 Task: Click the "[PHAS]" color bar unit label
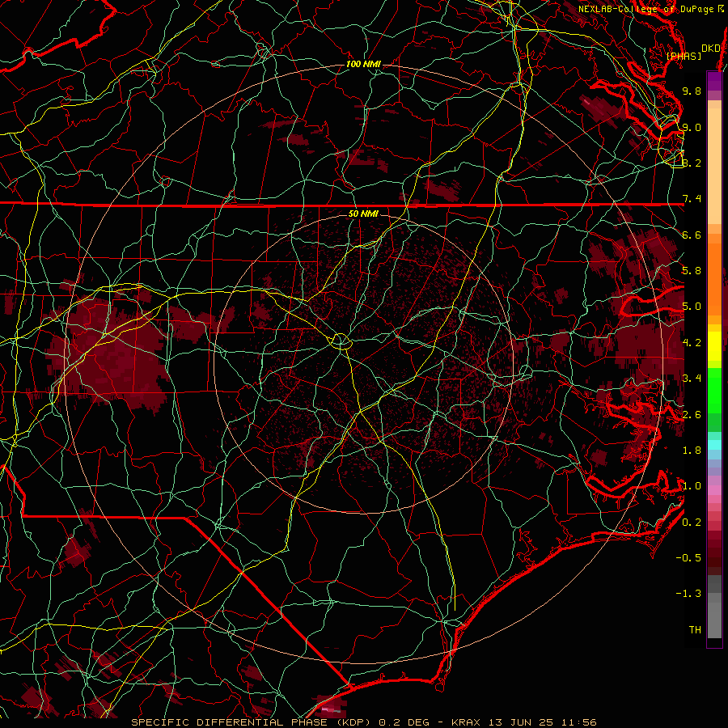click(x=684, y=56)
